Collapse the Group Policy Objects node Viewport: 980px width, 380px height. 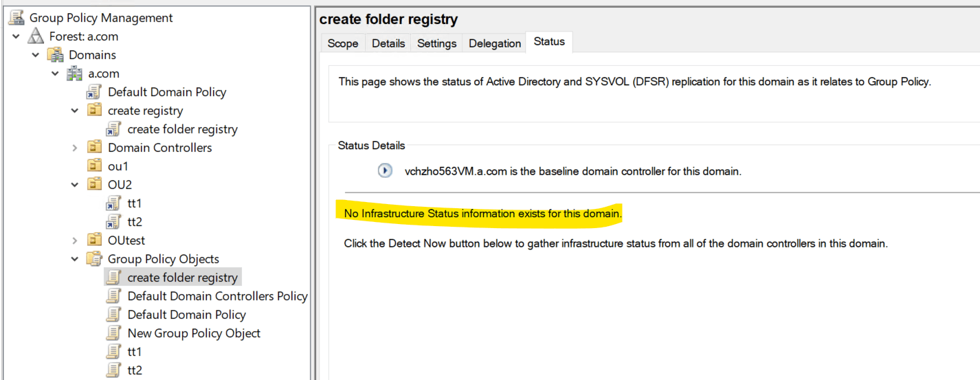(x=75, y=259)
